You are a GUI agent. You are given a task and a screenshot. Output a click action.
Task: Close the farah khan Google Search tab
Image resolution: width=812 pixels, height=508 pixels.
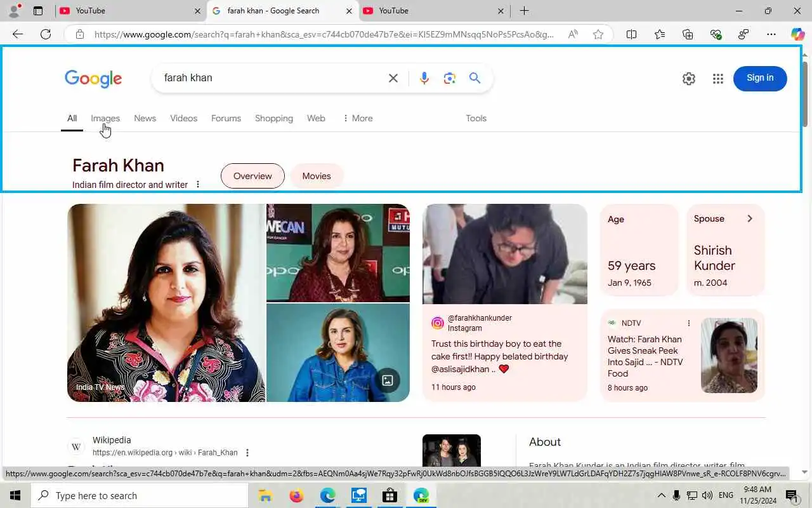coord(350,11)
